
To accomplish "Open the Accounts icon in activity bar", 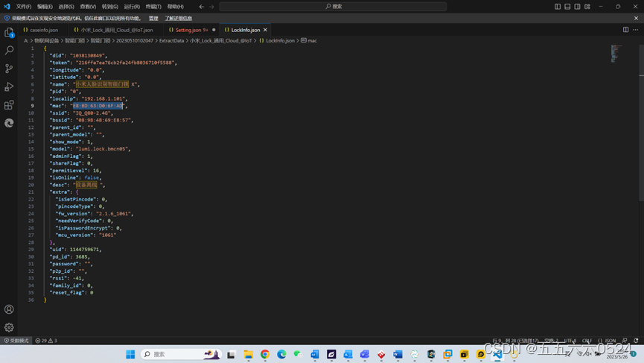I will point(9,309).
